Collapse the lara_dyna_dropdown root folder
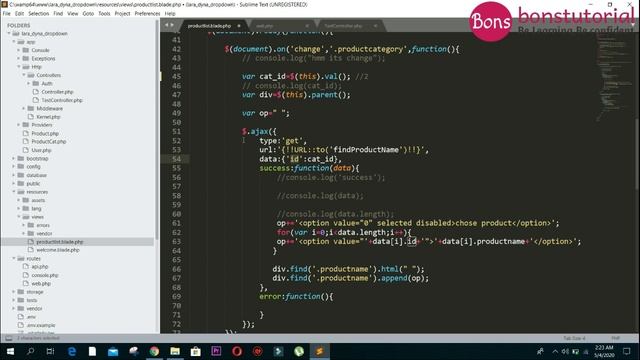Image resolution: width=640 pixels, height=360 pixels. coord(9,33)
